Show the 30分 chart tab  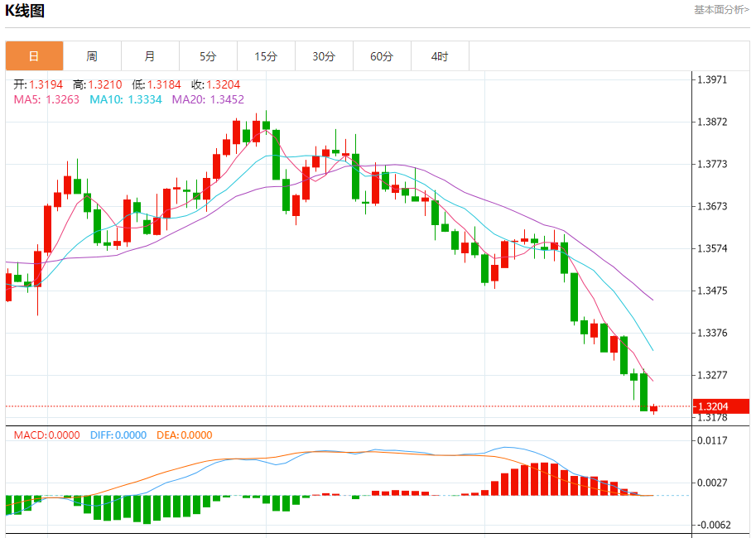coord(324,56)
